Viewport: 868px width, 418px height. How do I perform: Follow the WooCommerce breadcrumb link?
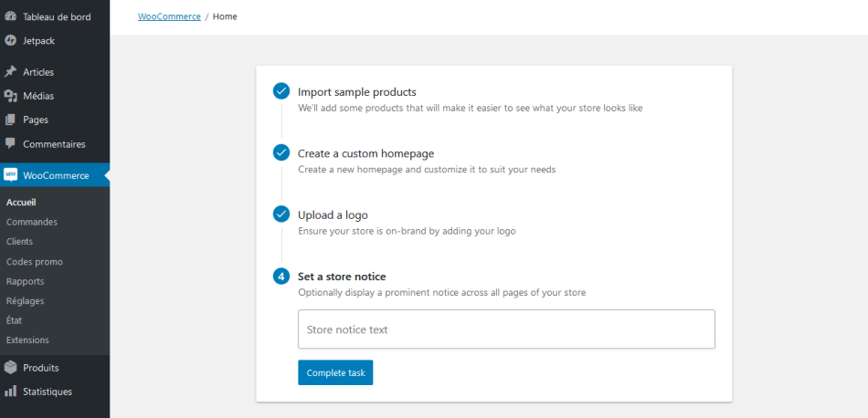pos(169,16)
